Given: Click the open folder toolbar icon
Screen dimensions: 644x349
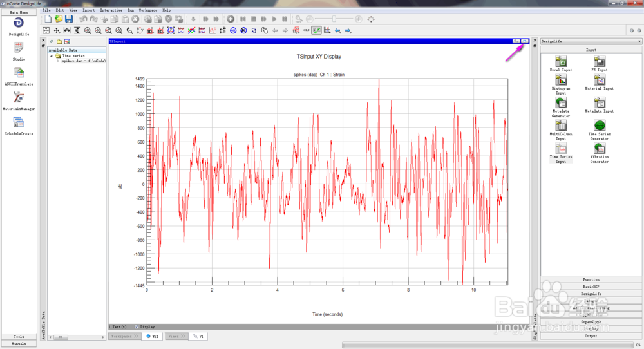Looking at the screenshot, I should [59, 19].
